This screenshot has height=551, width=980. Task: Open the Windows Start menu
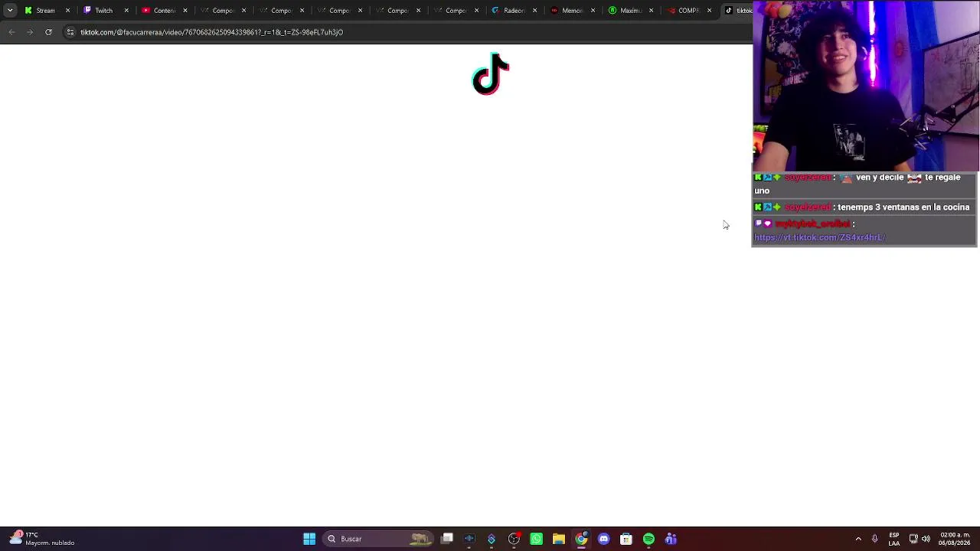coord(309,539)
